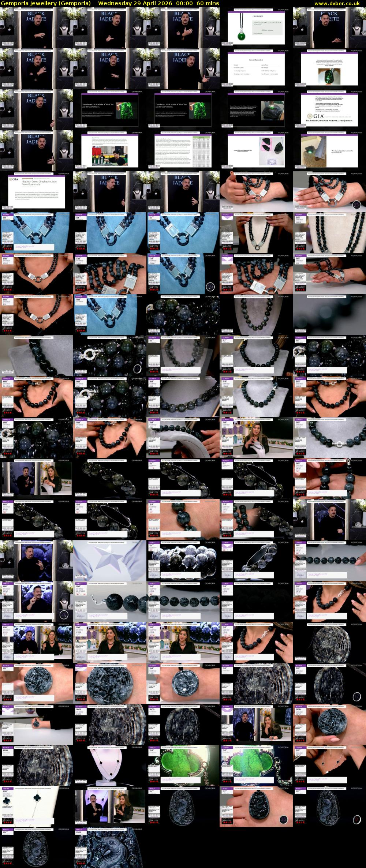Viewport: 366px width, 868px height.
Task: Open the 'Price of Black Jadeite' slide thumbnail
Action: coord(256,69)
